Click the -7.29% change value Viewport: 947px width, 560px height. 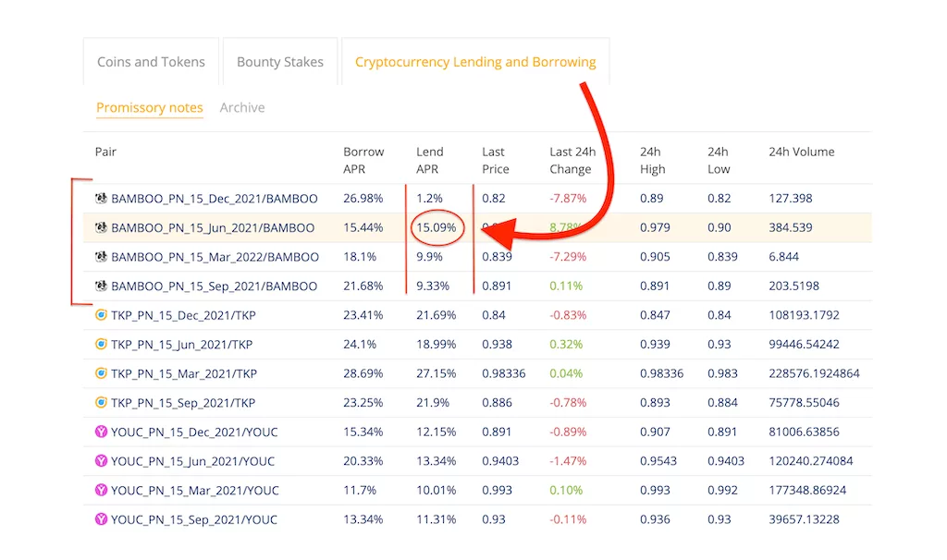pyautogui.click(x=568, y=257)
